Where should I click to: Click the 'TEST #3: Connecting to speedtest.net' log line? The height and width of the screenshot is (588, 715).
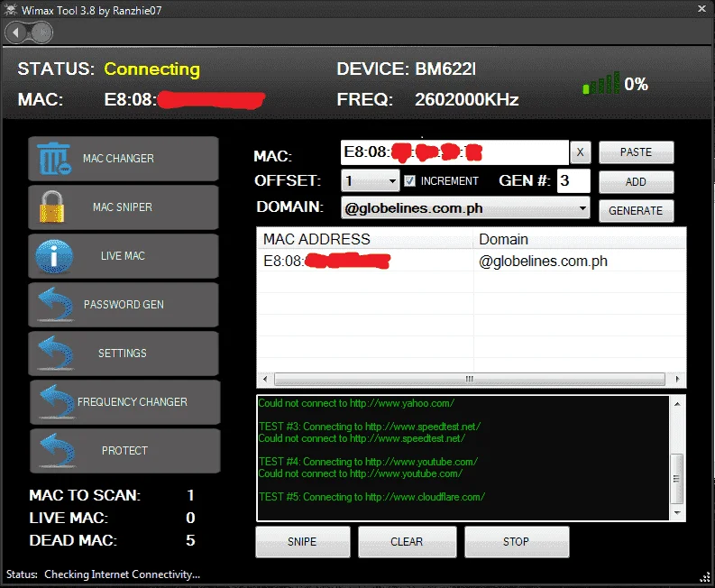tap(370, 427)
